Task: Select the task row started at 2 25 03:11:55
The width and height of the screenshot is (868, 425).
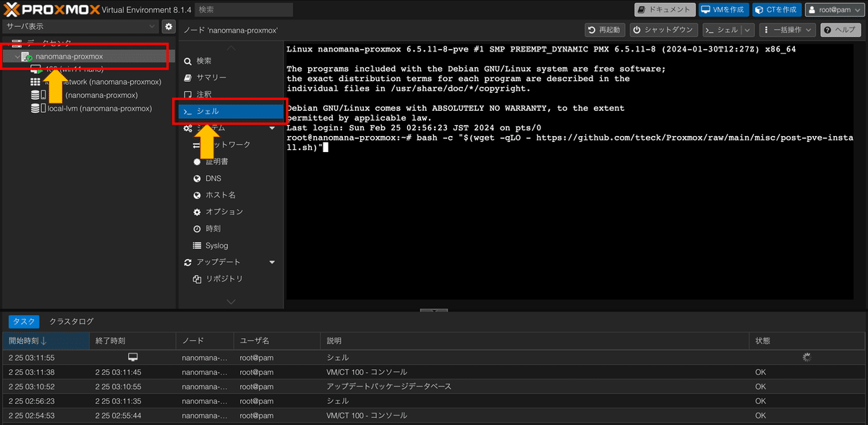Action: (x=434, y=357)
